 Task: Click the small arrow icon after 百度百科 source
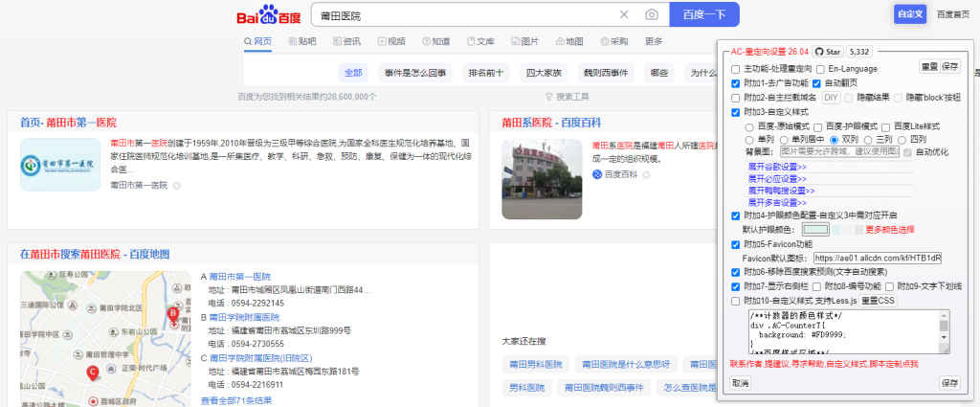pyautogui.click(x=646, y=175)
